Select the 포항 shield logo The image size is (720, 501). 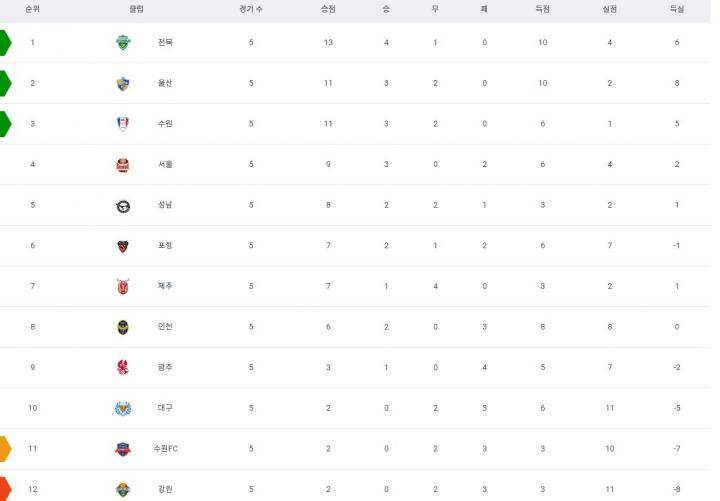click(123, 246)
